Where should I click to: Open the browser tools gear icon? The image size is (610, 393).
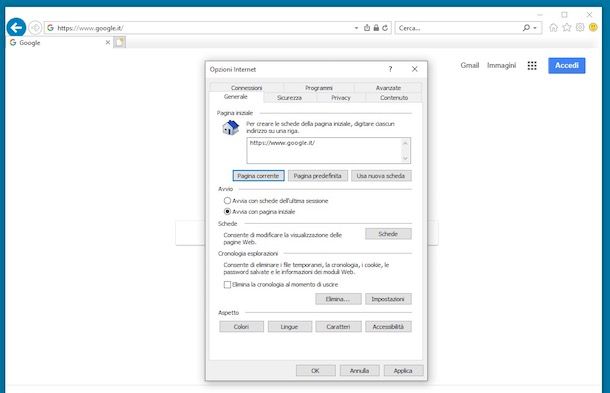tap(580, 28)
